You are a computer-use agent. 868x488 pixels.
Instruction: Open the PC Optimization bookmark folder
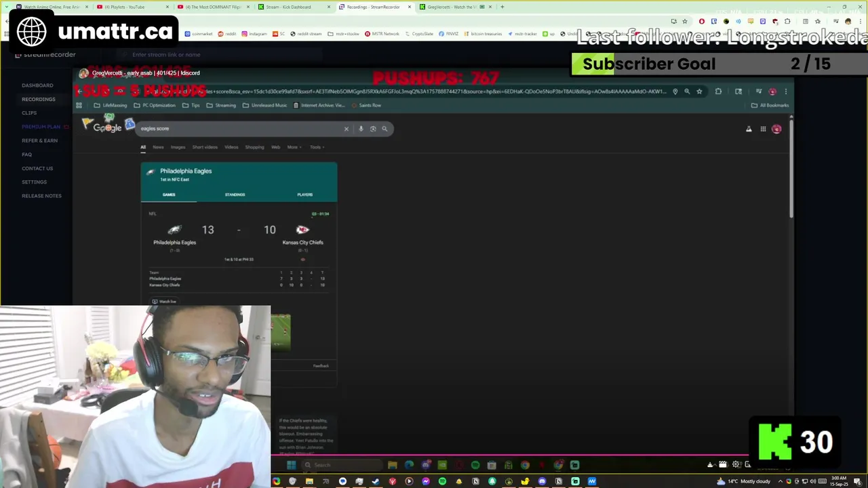[x=155, y=105]
